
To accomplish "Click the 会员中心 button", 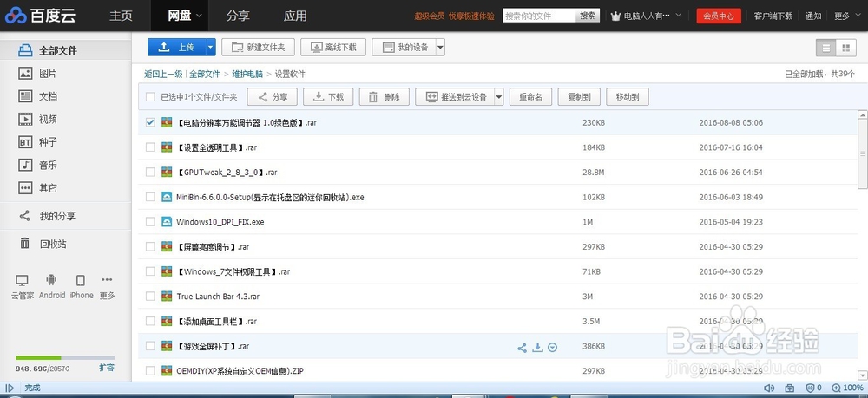I will (x=719, y=16).
